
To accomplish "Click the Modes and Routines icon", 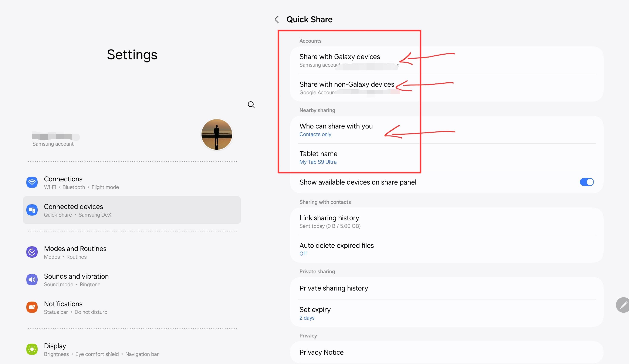I will point(32,252).
